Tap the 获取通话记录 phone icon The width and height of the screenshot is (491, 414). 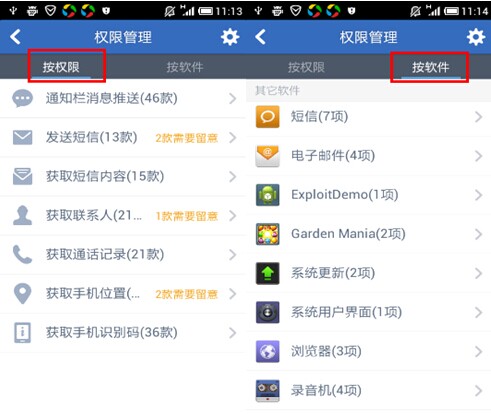pos(22,254)
